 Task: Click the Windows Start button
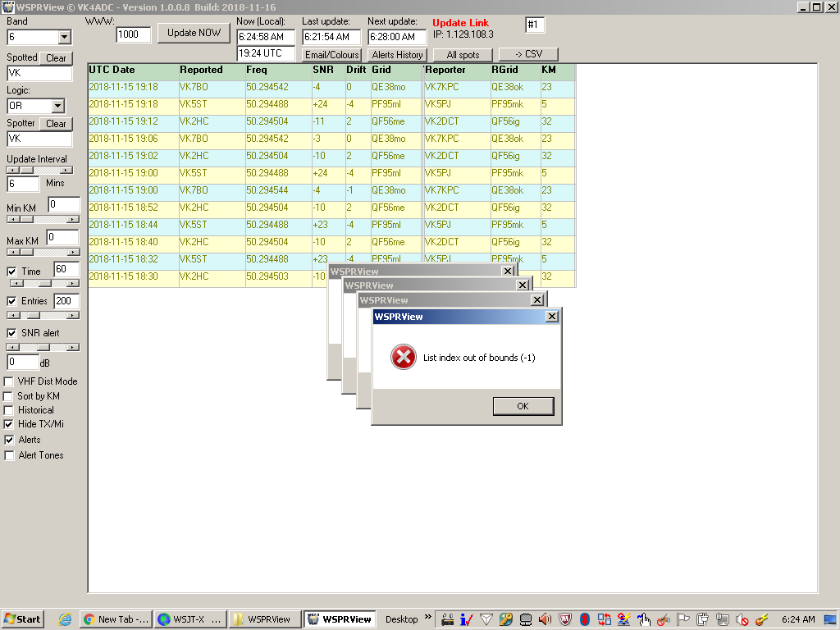23,619
